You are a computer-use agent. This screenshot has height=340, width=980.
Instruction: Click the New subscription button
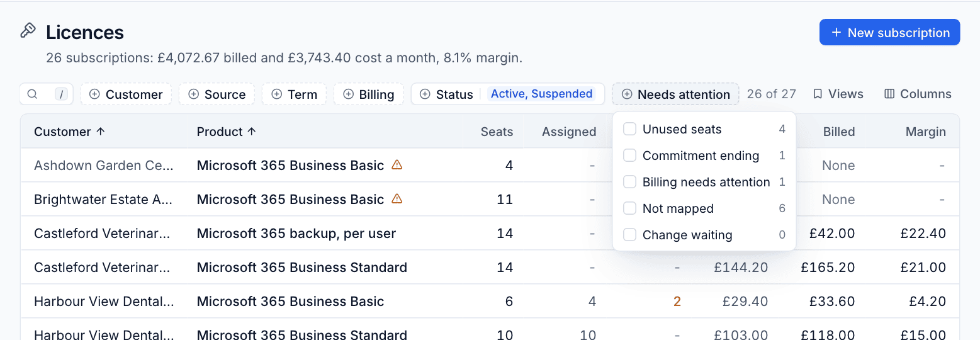tap(889, 32)
